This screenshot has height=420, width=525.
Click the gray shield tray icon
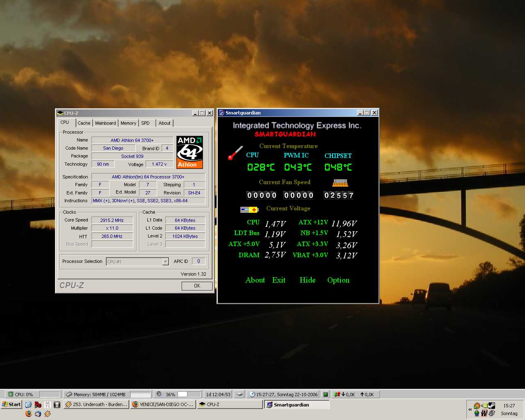click(x=492, y=413)
